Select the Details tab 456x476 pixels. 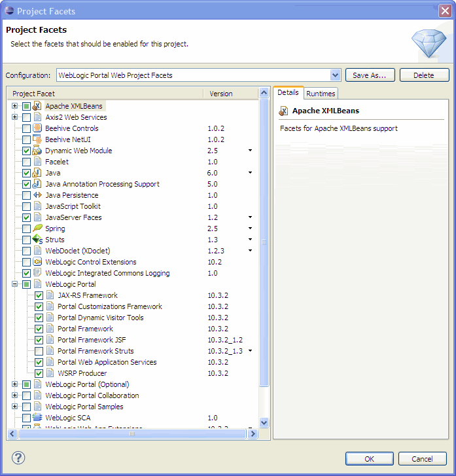click(288, 92)
